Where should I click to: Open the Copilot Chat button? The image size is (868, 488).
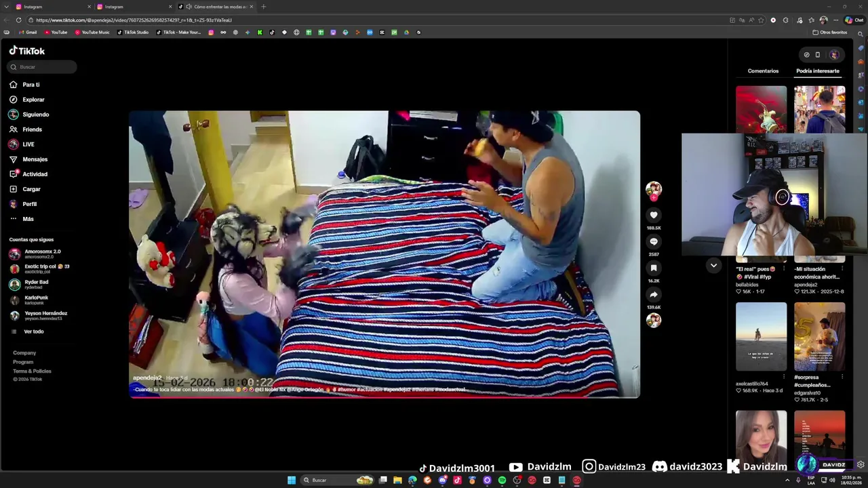(854, 20)
